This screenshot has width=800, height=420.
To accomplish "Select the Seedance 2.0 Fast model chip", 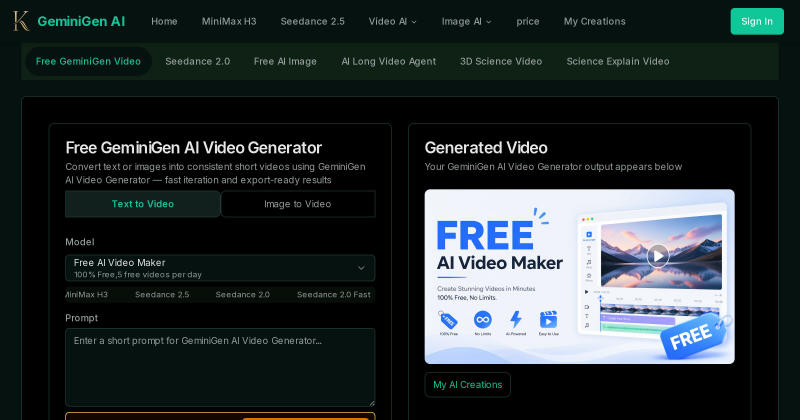I will pos(334,294).
